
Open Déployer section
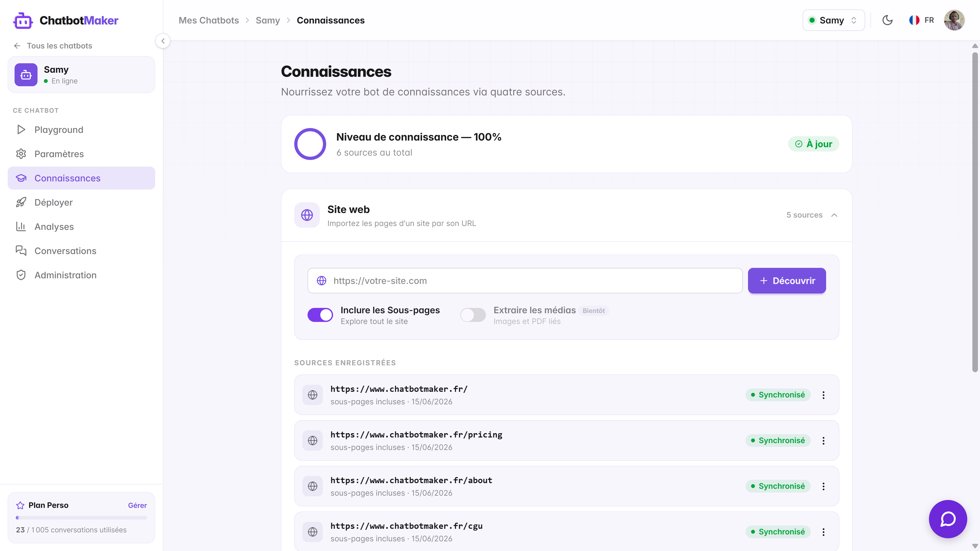tap(81, 202)
